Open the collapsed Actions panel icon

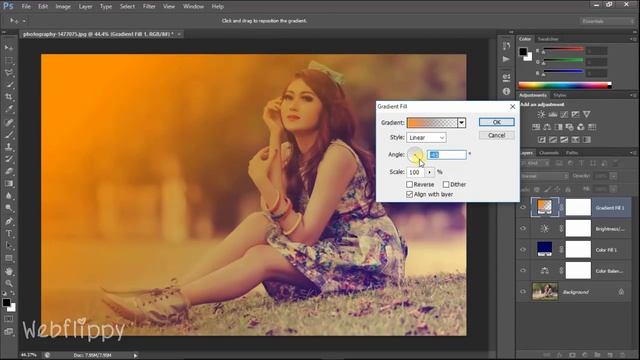click(507, 60)
